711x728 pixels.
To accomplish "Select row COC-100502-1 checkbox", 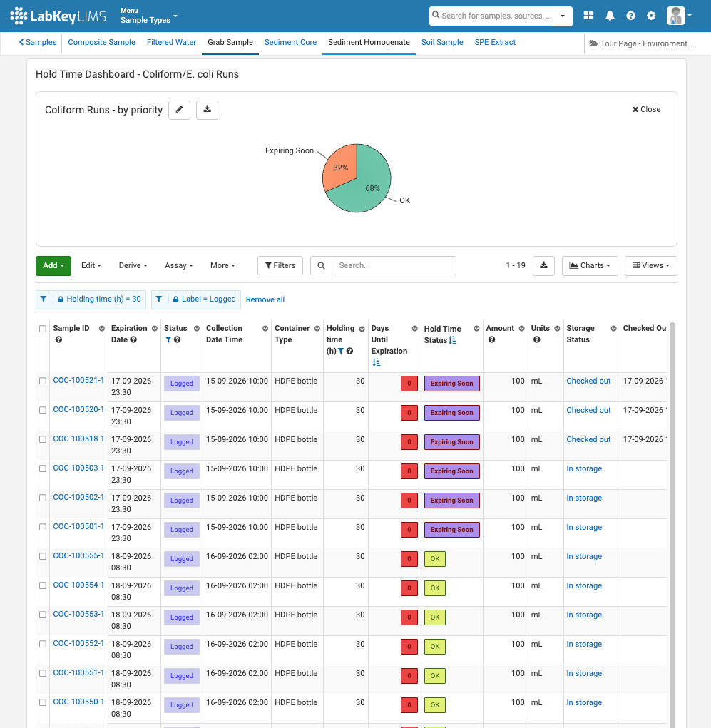I will click(x=43, y=498).
